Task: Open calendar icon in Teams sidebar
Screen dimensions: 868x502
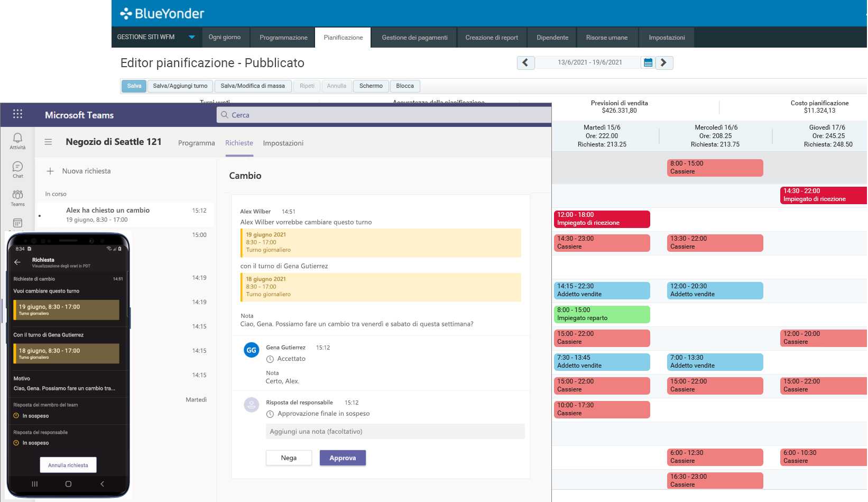Action: pyautogui.click(x=17, y=223)
